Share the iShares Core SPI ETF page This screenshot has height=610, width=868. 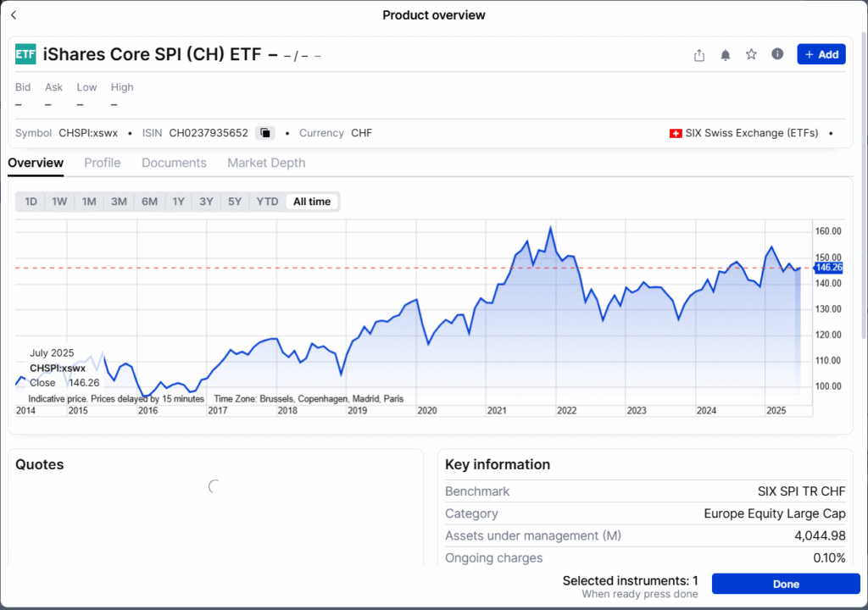pos(698,54)
